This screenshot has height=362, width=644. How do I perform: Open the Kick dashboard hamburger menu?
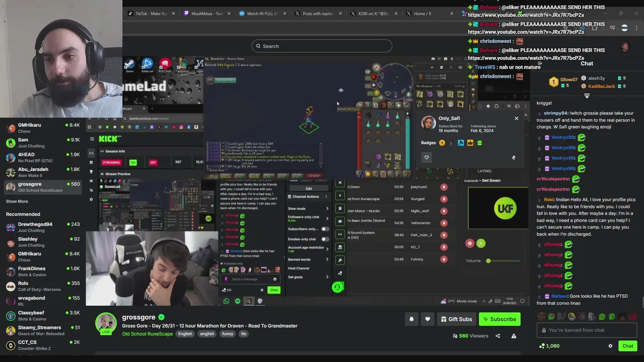coord(92,139)
